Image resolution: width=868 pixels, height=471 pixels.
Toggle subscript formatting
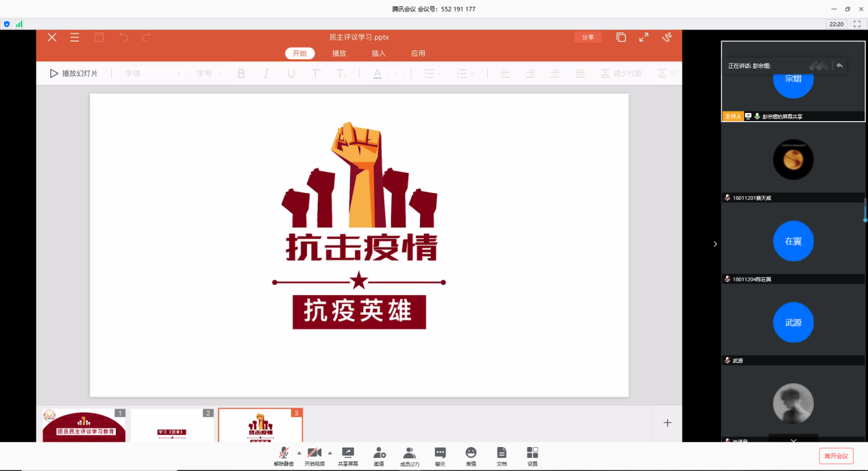tap(341, 73)
